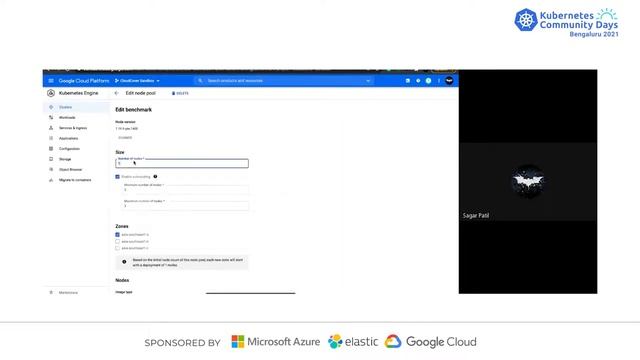Viewport: 640px width, 360px height.
Task: Click the Number of nodes input field
Action: pyautogui.click(x=182, y=163)
